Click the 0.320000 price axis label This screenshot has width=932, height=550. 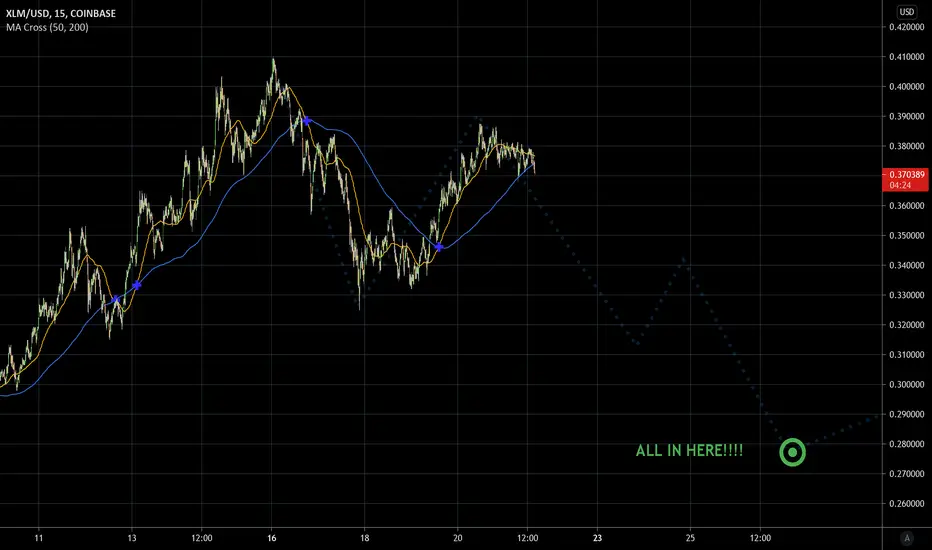[x=906, y=325]
